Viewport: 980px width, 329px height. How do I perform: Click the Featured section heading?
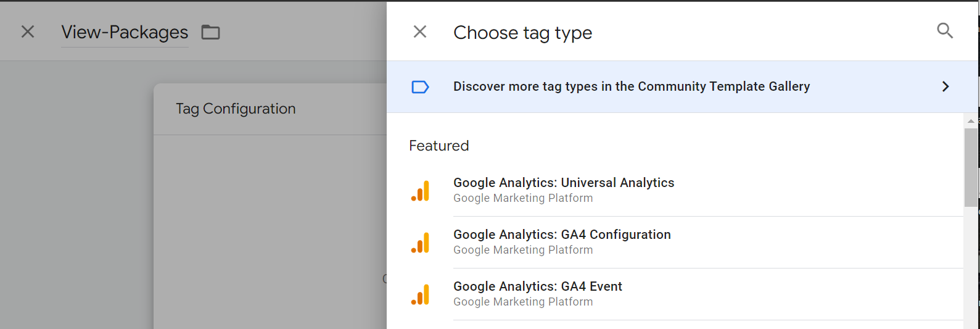click(439, 146)
